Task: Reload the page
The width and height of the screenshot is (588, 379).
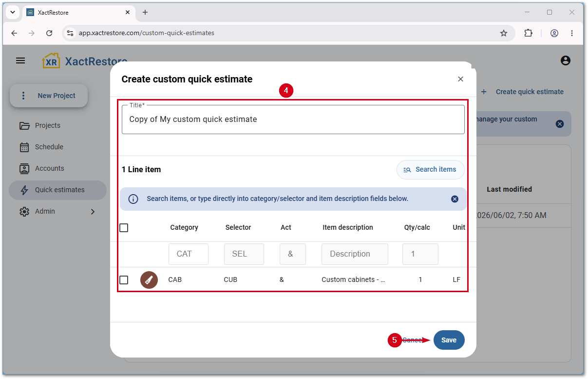Action: point(49,33)
